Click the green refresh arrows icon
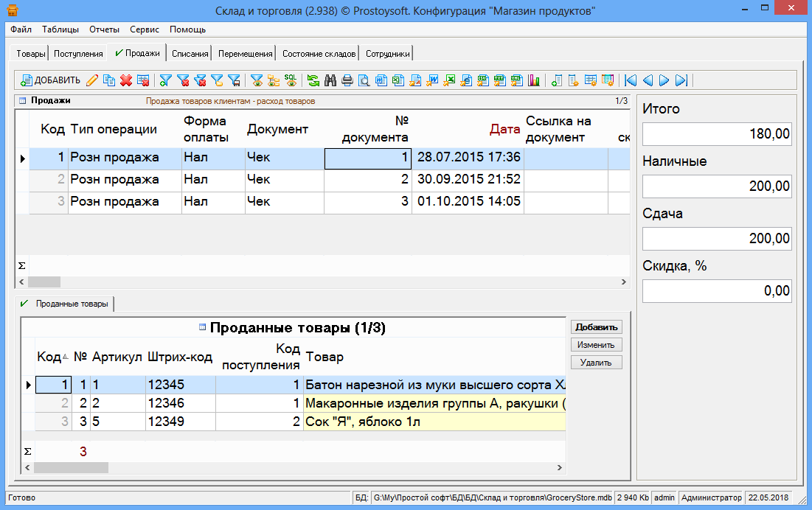Screen dimensions: 812x510 313,80
